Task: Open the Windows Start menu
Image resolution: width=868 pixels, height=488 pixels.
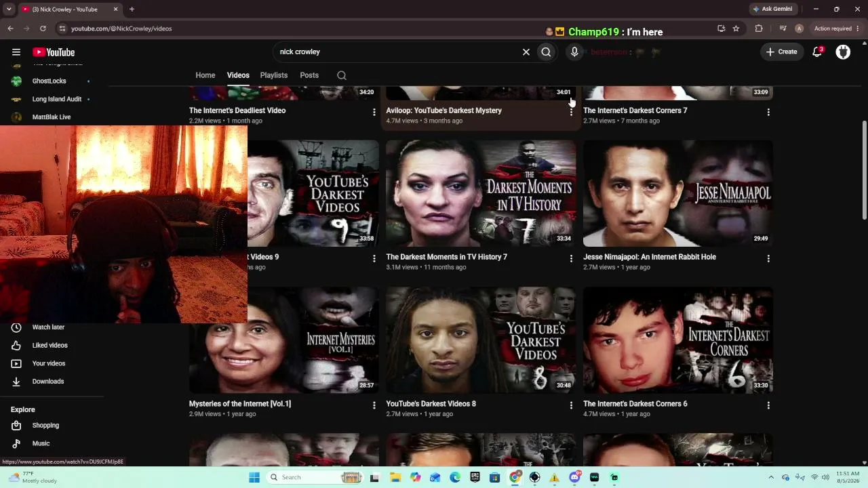Action: 254,477
